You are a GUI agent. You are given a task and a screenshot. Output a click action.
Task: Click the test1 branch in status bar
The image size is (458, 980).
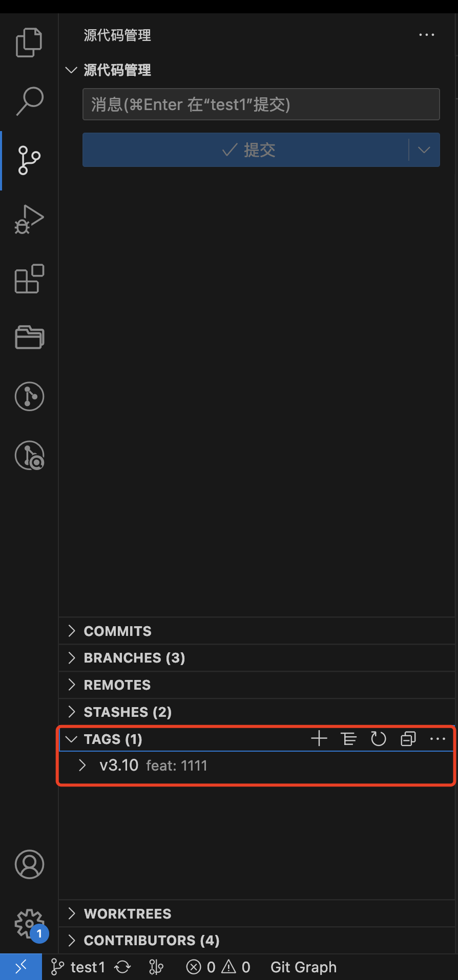pos(79,967)
